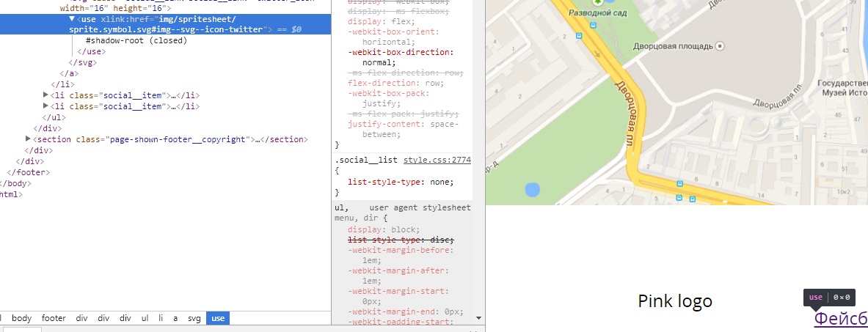Click the Дворцовая площадь marker icon on map
This screenshot has width=868, height=332.
point(720,46)
